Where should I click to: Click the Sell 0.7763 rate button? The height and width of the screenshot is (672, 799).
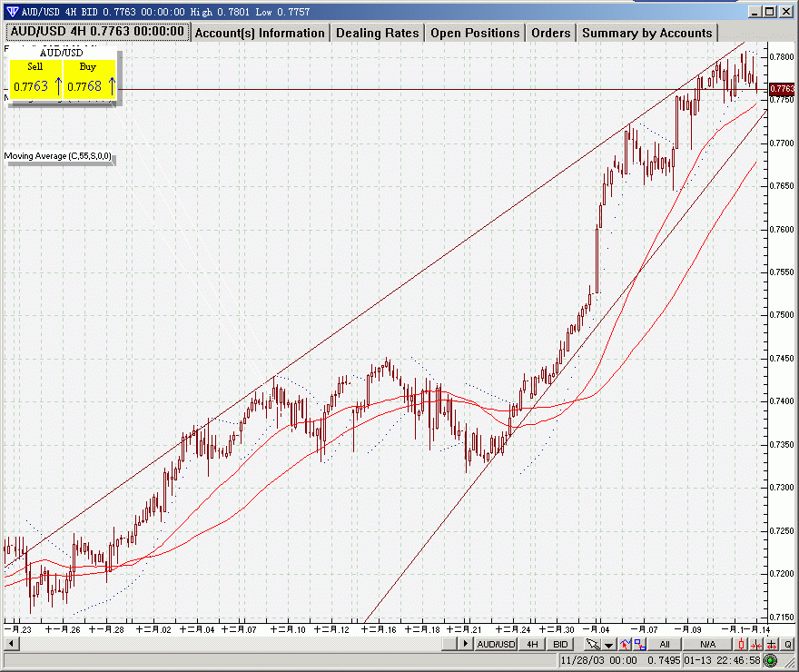(35, 79)
